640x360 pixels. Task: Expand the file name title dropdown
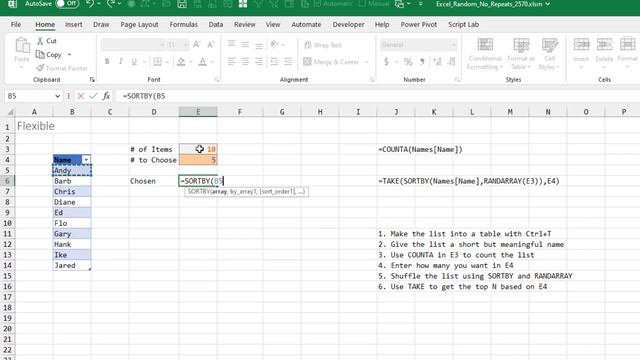coord(548,4)
